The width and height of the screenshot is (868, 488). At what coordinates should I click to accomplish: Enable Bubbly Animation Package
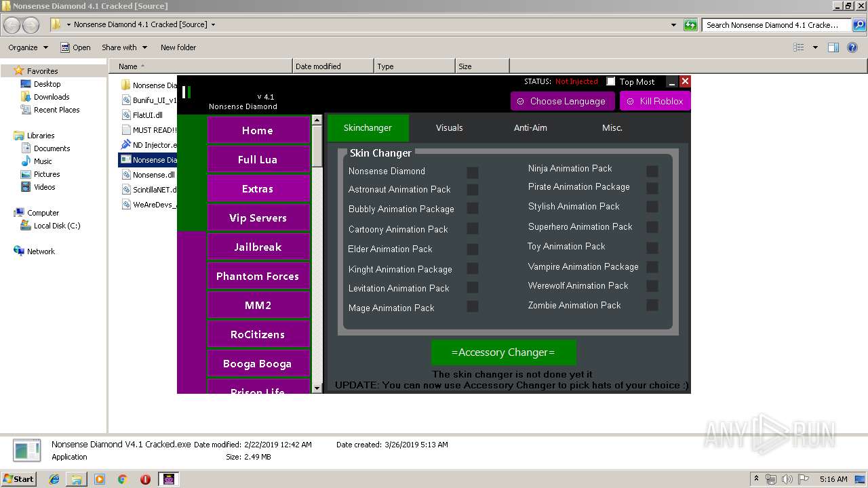473,208
